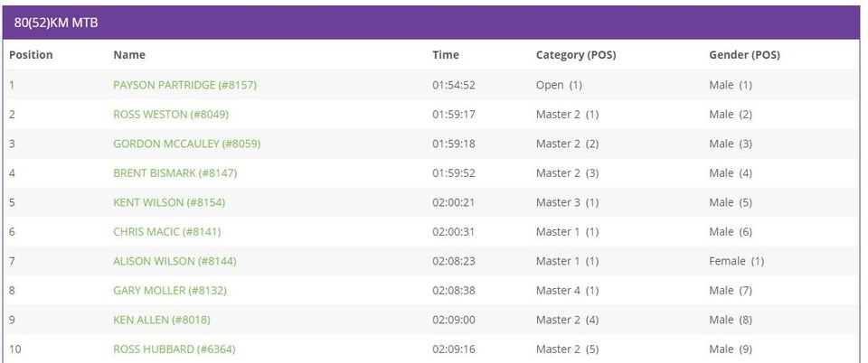The height and width of the screenshot is (363, 868).
Task: Open Payson Partridge (#8157) result link
Action: pos(184,85)
